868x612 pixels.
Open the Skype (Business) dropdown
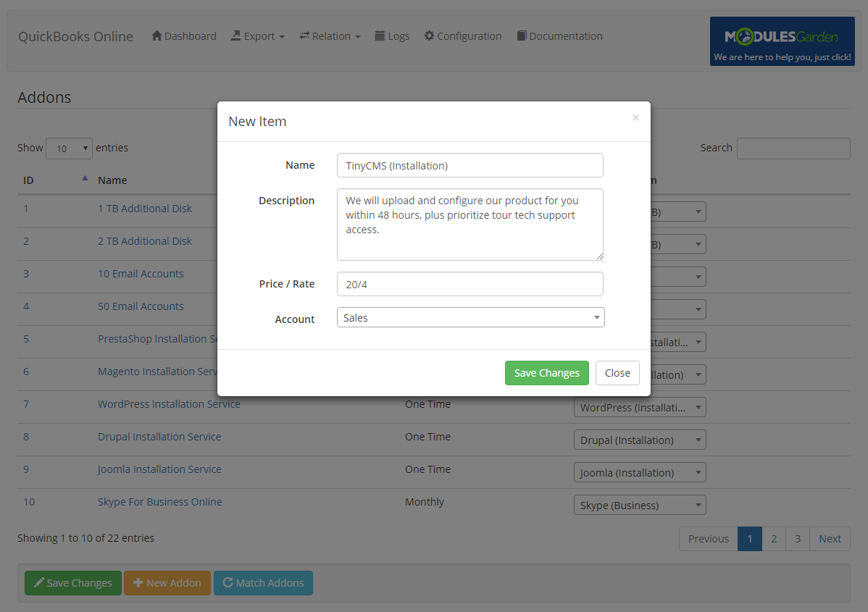click(640, 505)
